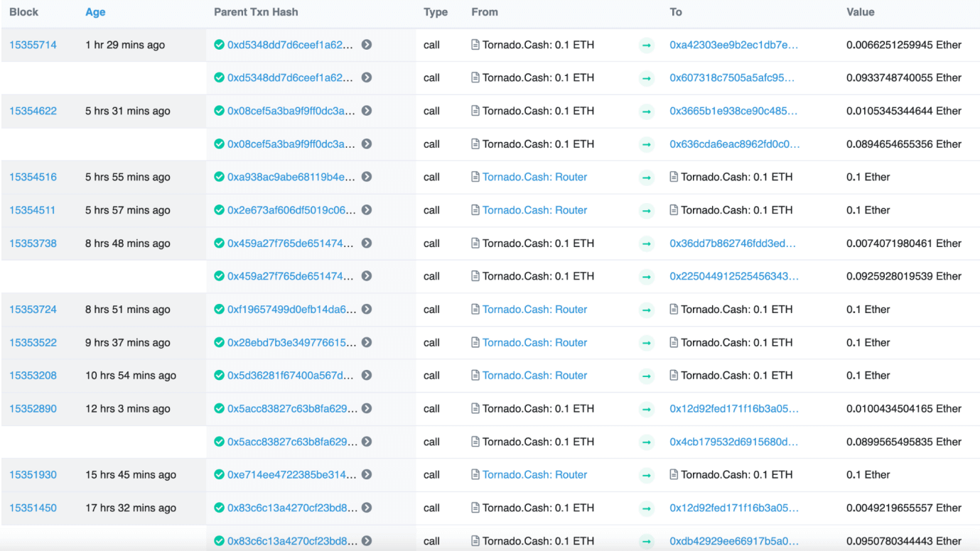Image resolution: width=980 pixels, height=551 pixels.
Task: Click circular arrow icon in the 0.0049219655557 Ether row
Action: [367, 508]
